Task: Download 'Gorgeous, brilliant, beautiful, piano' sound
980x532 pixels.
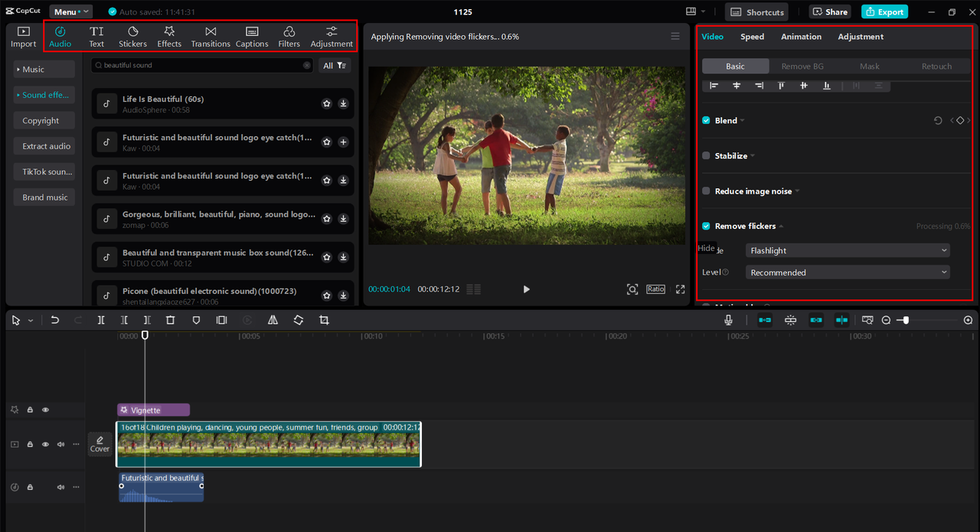Action: (343, 219)
